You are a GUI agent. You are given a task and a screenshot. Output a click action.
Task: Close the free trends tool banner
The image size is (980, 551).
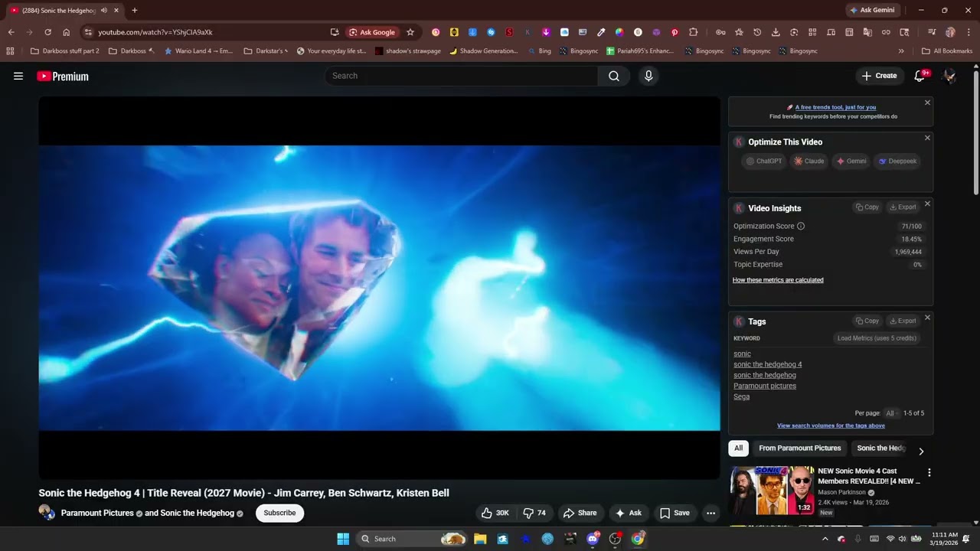927,103
